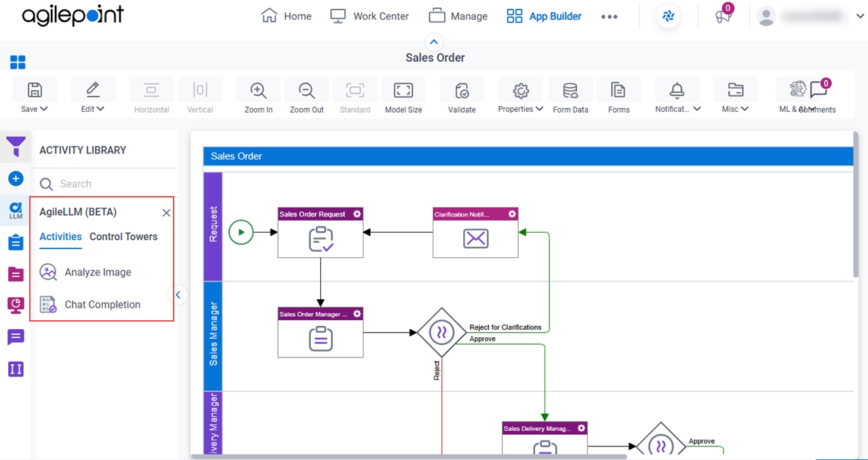Switch to the Control Towers tab
The image size is (868, 460).
click(x=123, y=237)
